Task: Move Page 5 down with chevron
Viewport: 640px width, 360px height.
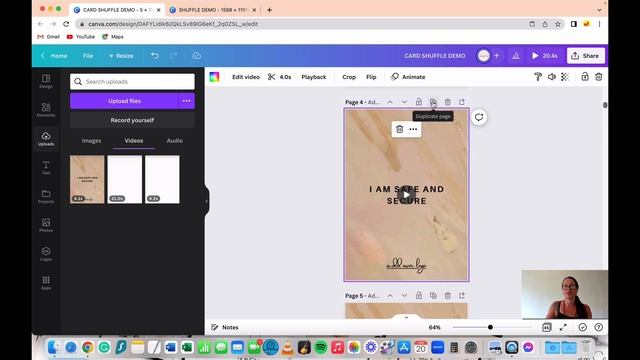Action: [404, 296]
